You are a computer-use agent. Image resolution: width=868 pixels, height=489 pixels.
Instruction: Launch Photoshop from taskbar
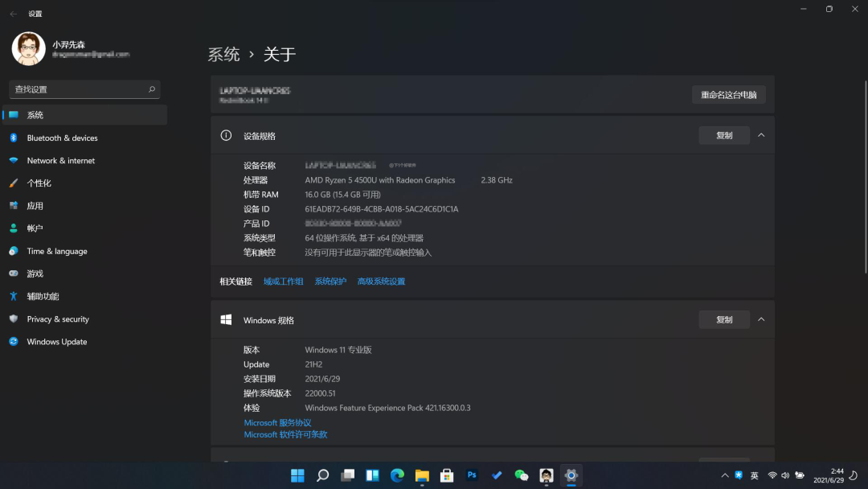(x=472, y=475)
